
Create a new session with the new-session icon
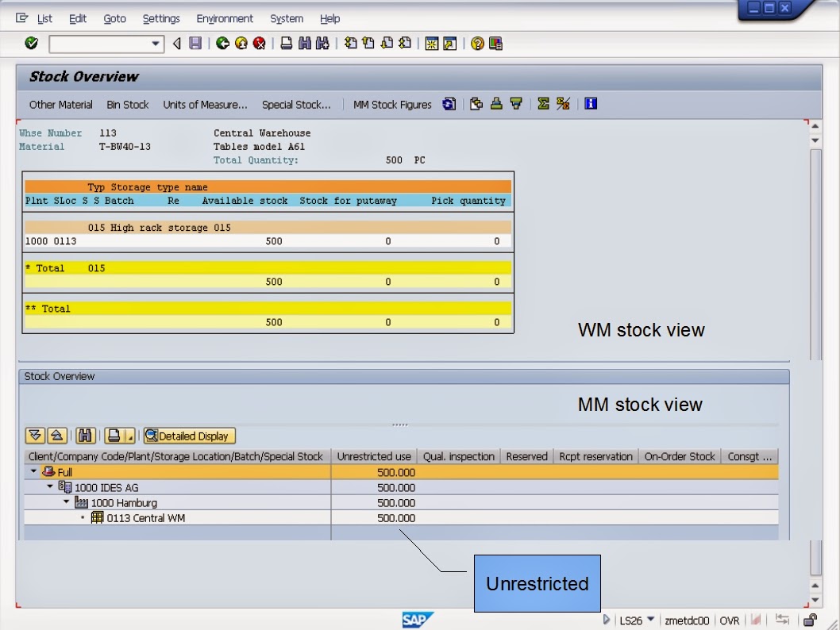pos(431,44)
